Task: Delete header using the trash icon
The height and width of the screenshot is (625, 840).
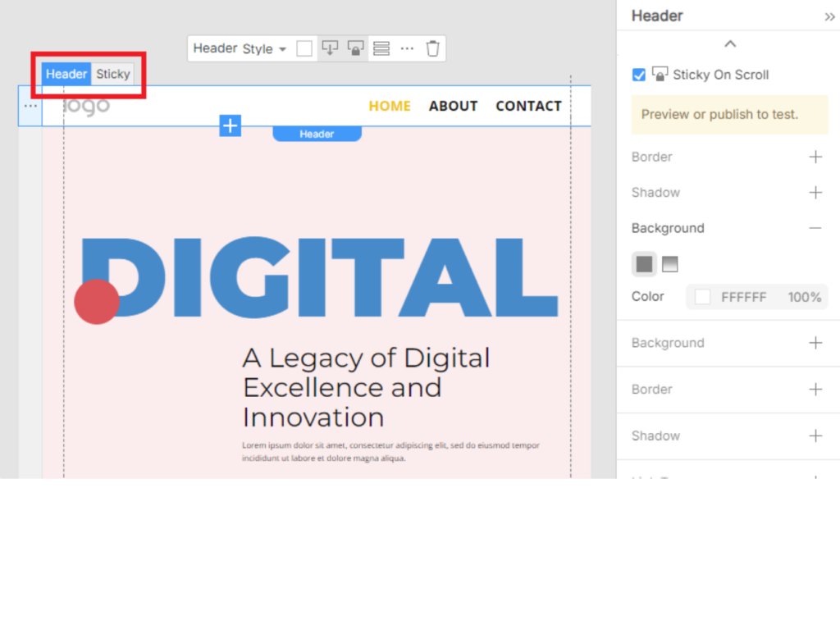Action: pos(433,48)
